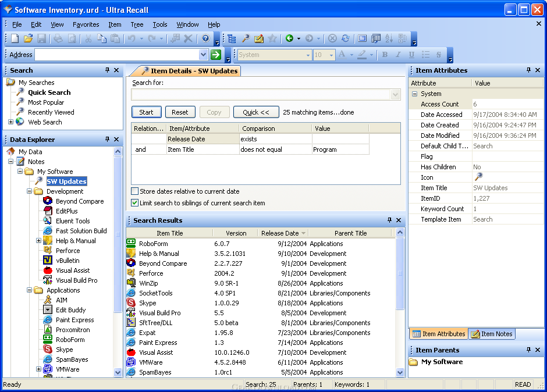Image resolution: width=547 pixels, height=392 pixels.
Task: Click the Italic formatting icon
Action: point(398,55)
